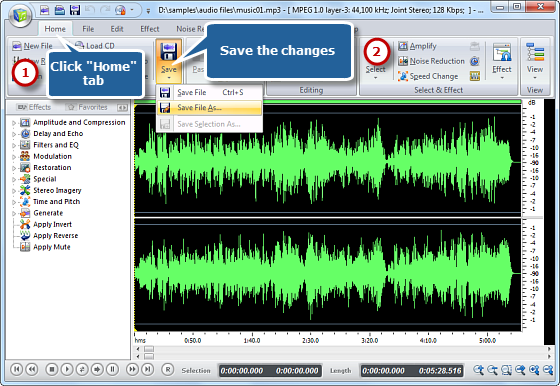
Task: Select the Modulation effects category
Action: pos(52,156)
